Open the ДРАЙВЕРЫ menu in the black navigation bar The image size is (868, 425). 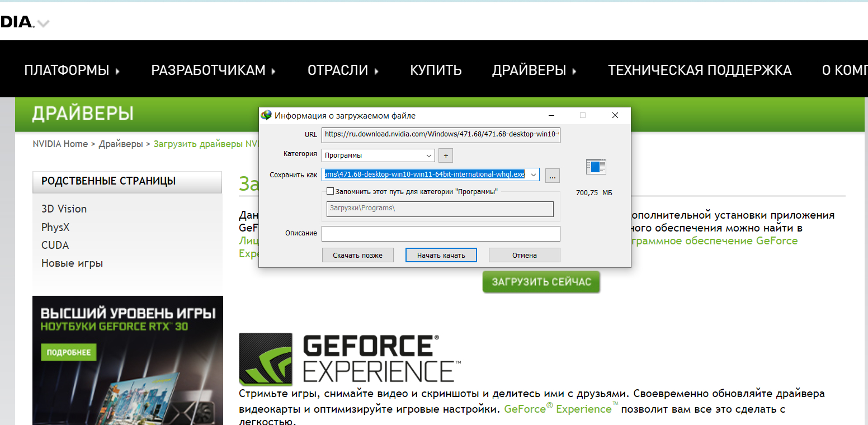coord(535,70)
